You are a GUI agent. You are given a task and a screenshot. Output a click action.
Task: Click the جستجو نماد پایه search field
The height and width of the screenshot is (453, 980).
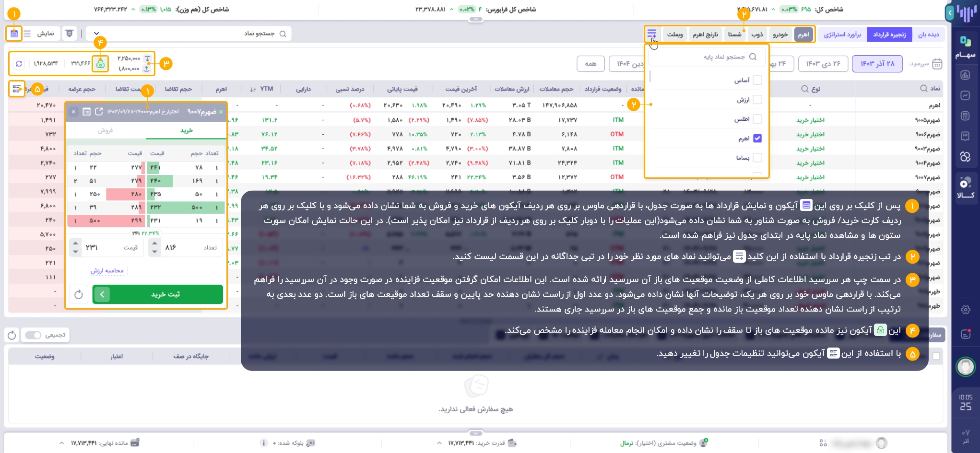[x=706, y=57]
